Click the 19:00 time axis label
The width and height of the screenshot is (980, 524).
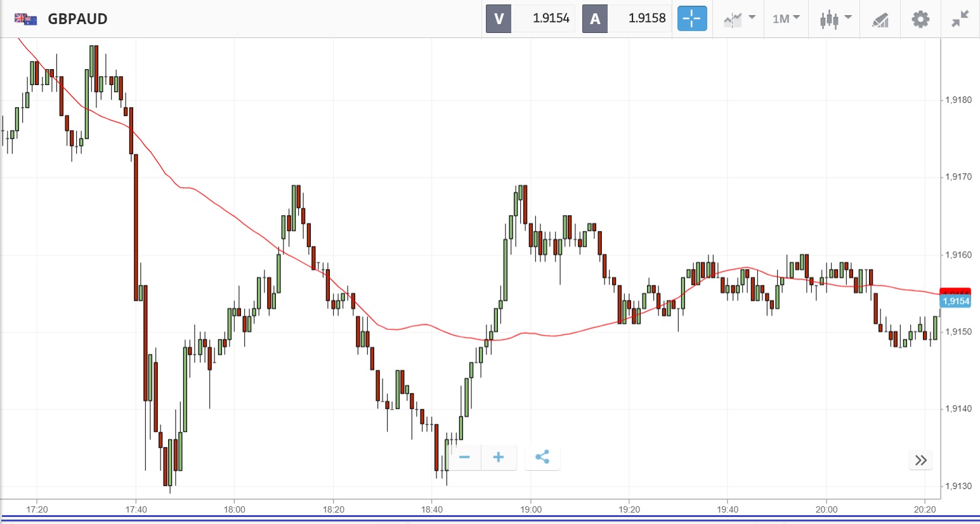tap(531, 509)
